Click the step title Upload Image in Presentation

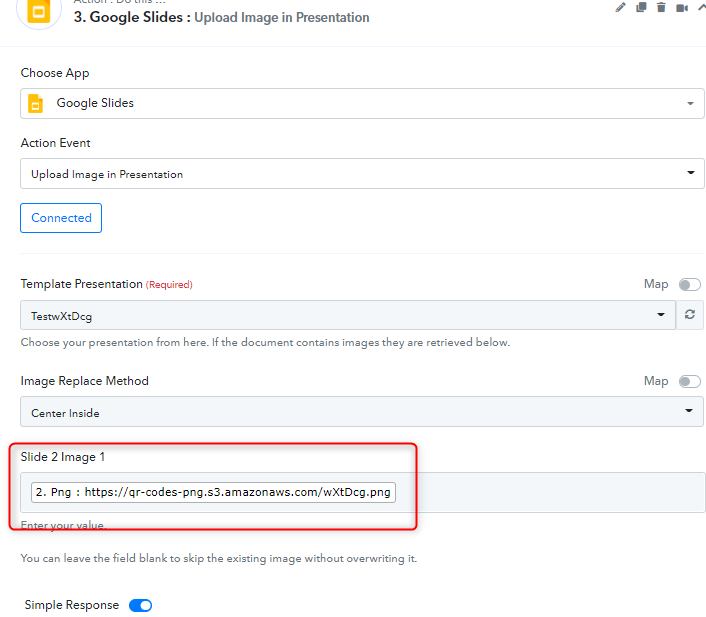pyautogui.click(x=281, y=18)
